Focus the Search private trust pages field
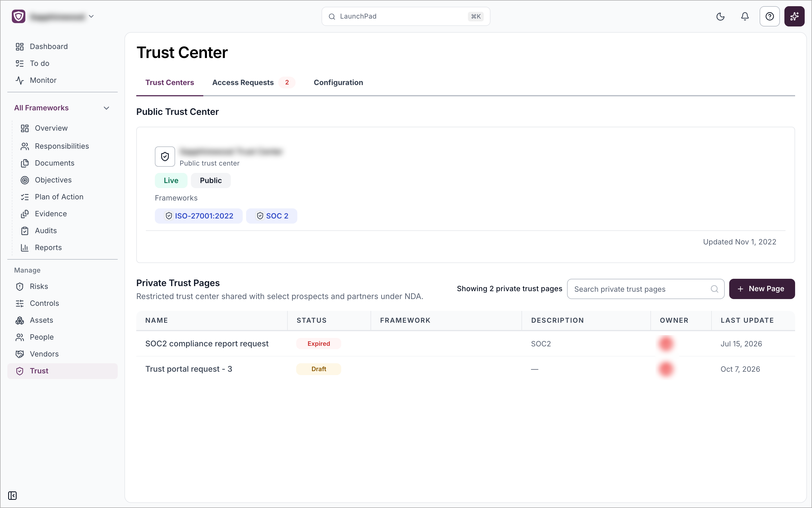Viewport: 812px width, 508px height. 645,289
